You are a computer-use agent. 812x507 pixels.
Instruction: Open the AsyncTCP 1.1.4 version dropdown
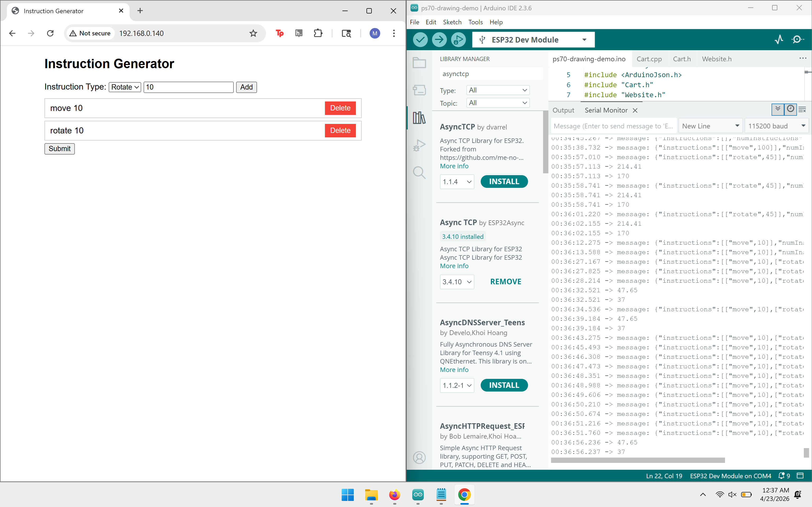tap(457, 182)
